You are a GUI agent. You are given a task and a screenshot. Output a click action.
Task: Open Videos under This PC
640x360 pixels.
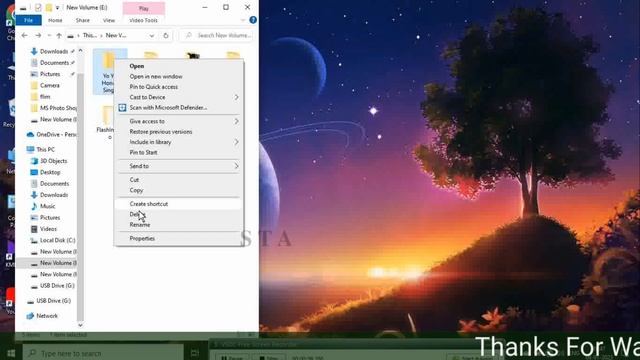(48, 229)
